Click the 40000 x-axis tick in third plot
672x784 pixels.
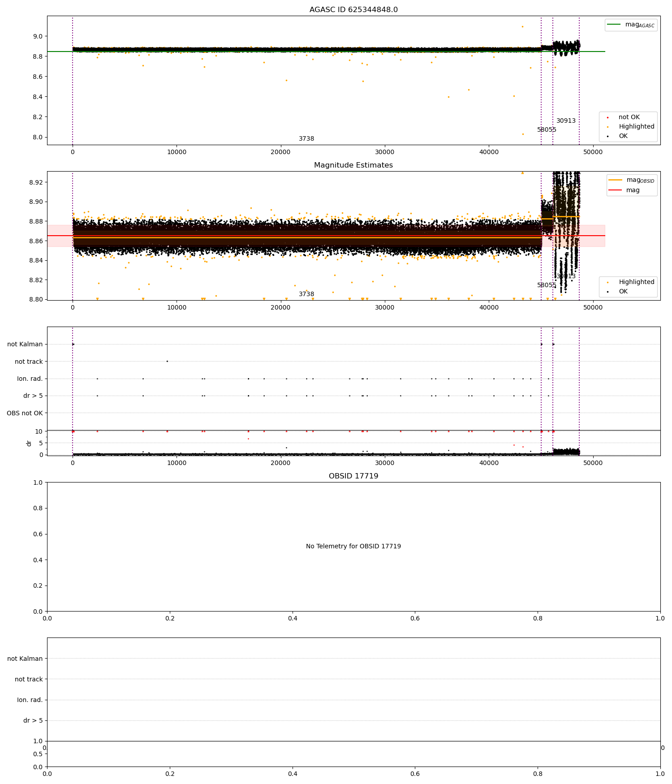click(489, 463)
